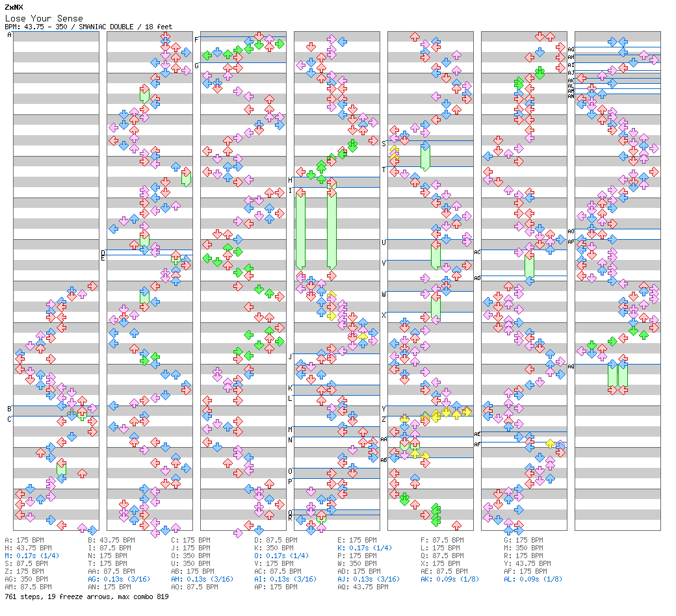Select legend entry "Z: 175 BPM"

pos(24,571)
